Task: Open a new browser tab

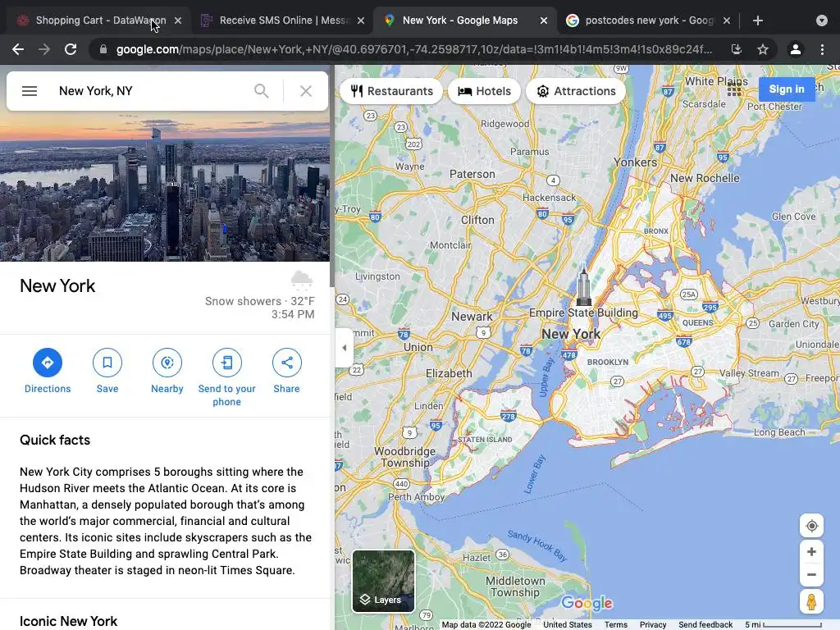Action: pyautogui.click(x=757, y=21)
